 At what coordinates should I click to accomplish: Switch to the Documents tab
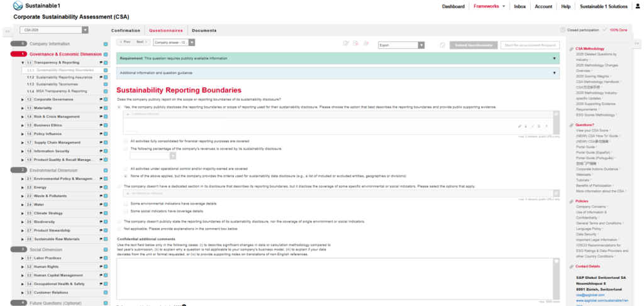[x=204, y=30]
